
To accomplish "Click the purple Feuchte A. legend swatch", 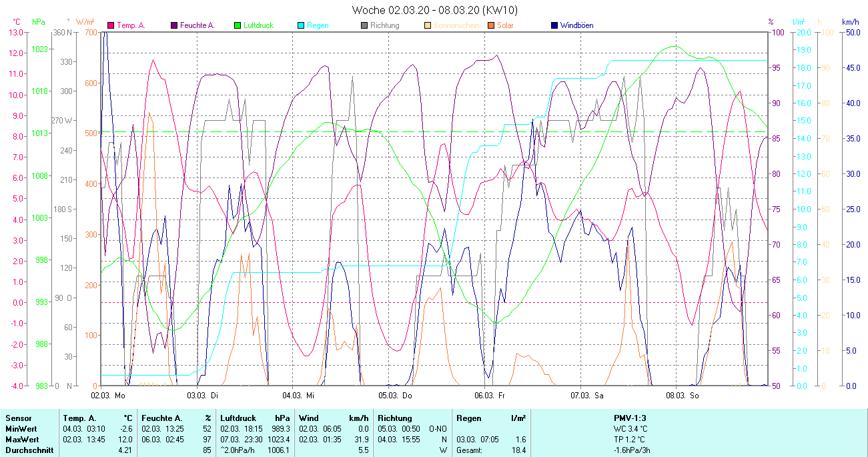I will click(174, 25).
